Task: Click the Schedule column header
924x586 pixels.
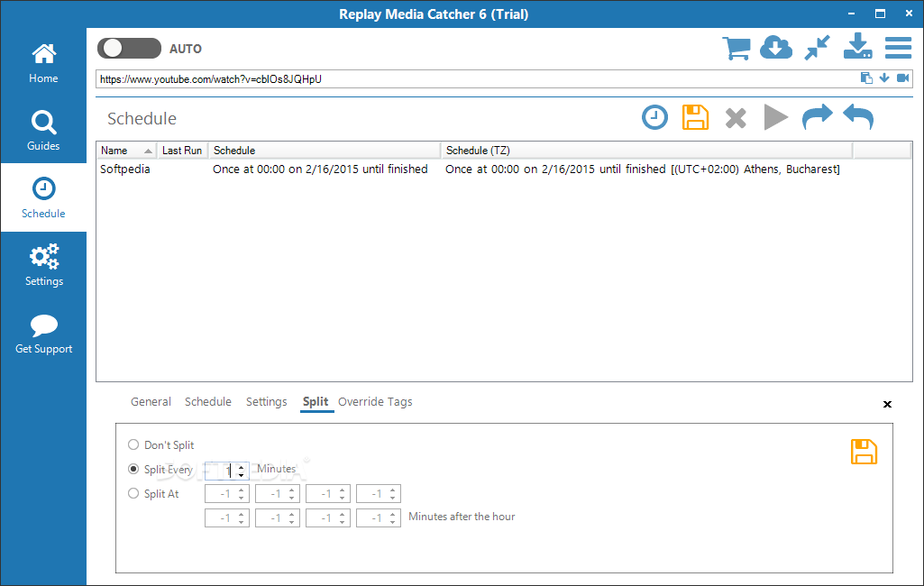Action: point(325,151)
